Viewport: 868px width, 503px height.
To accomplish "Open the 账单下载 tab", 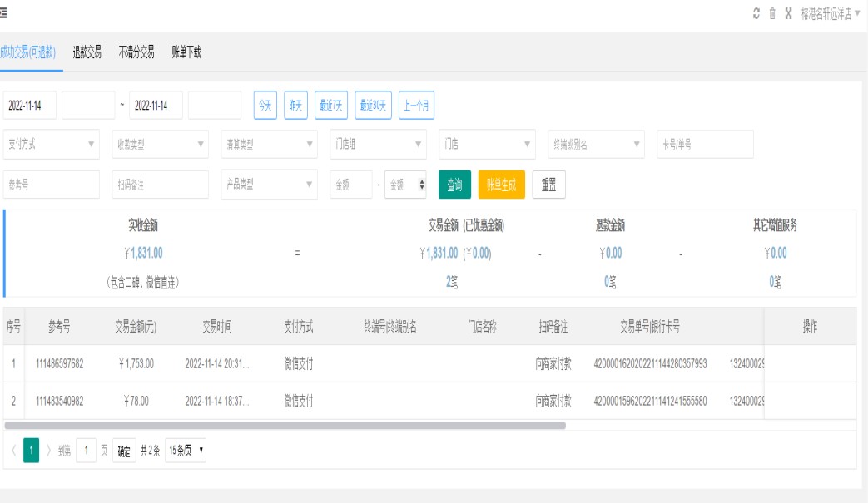I will tap(186, 52).
